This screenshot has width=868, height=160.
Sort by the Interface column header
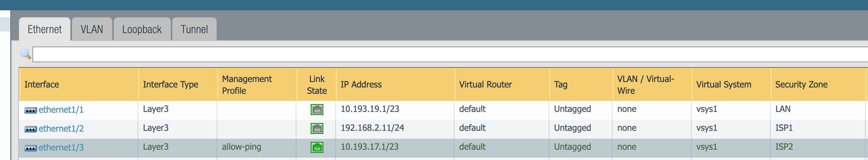point(42,84)
